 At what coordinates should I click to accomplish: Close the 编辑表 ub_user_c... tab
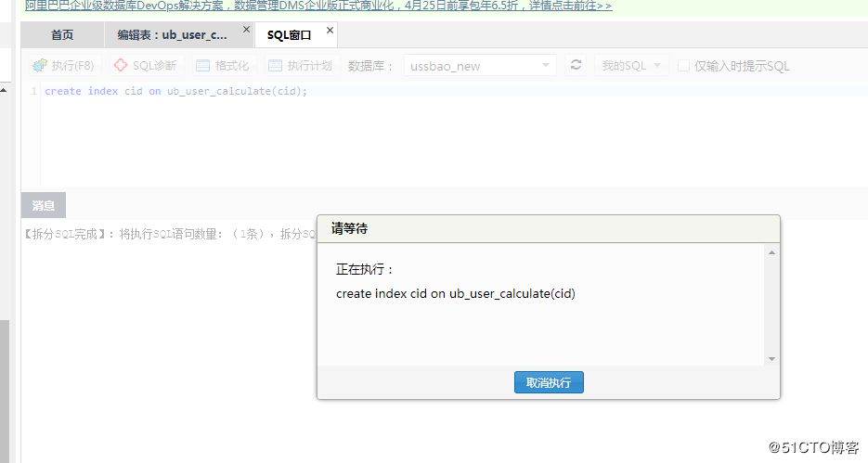246,30
